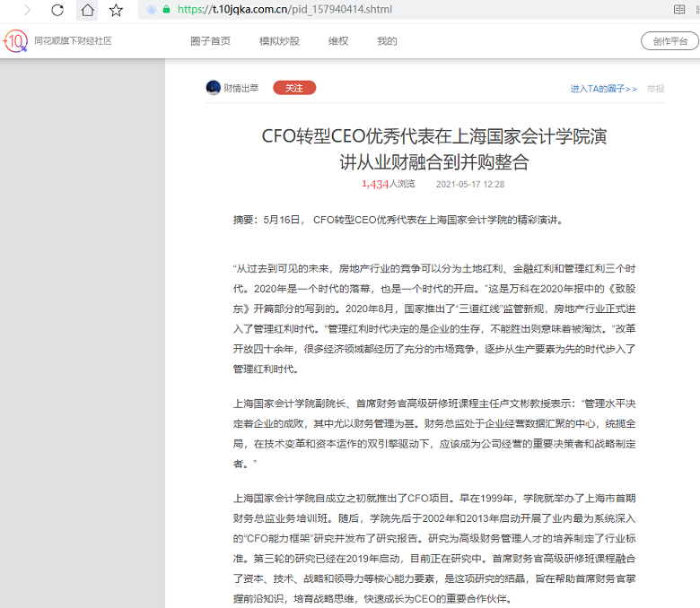Open the 维权 navigation item

[338, 41]
